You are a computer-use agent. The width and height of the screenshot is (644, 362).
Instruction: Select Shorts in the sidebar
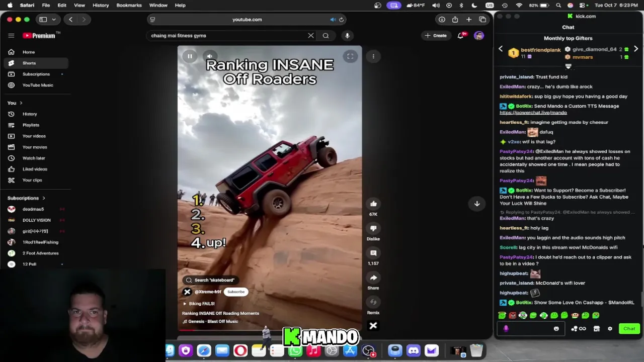(x=35, y=63)
